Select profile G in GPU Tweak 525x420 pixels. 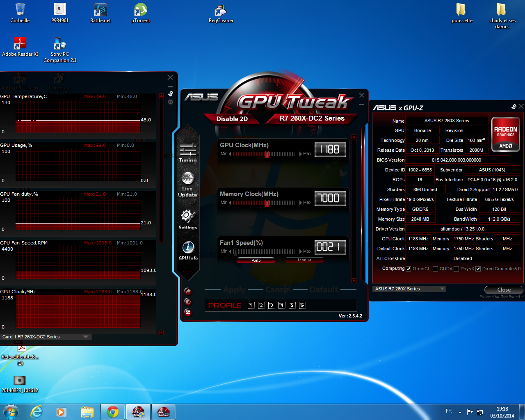(x=302, y=305)
